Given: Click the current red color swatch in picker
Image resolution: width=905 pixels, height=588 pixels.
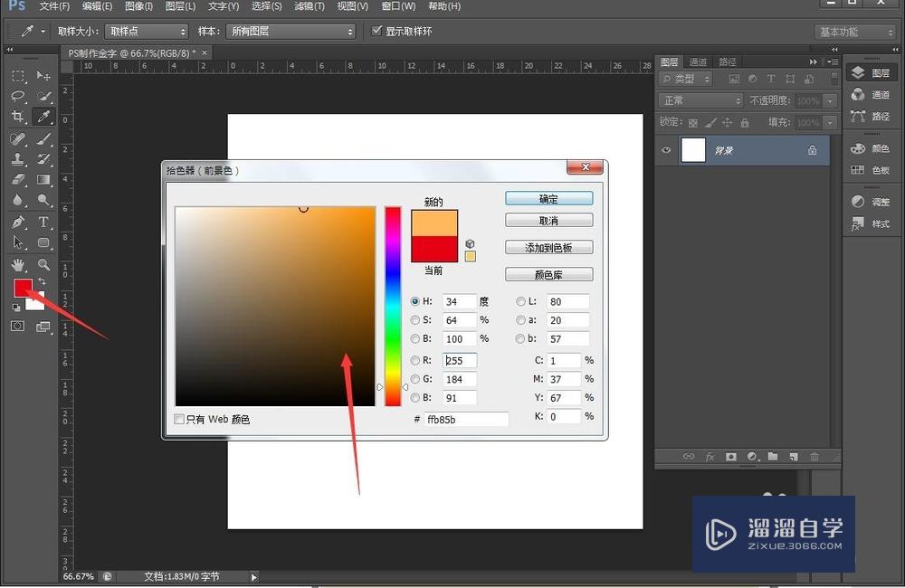Looking at the screenshot, I should click(x=434, y=250).
